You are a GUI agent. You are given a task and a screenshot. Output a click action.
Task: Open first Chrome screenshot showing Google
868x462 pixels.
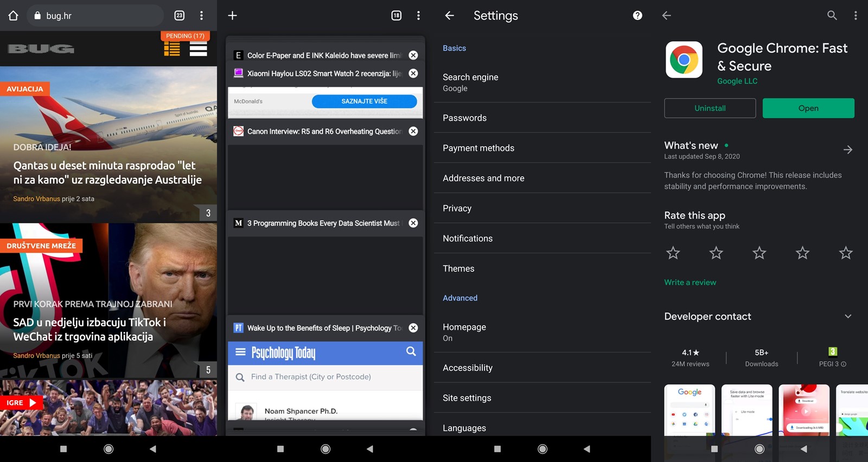[x=690, y=410]
